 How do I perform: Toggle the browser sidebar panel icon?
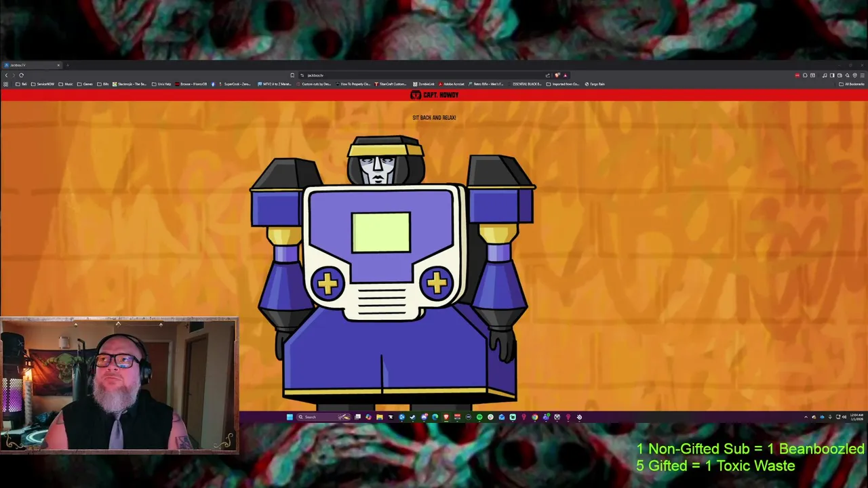[832, 75]
